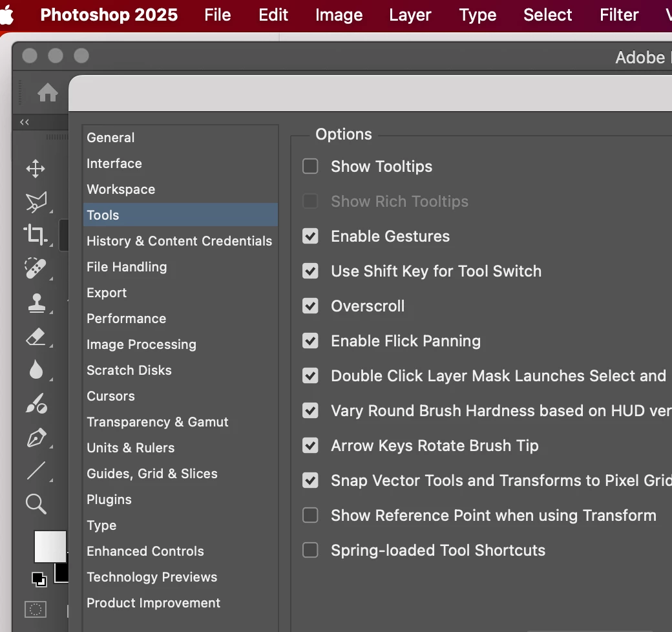The image size is (672, 632).
Task: Open Scratch Disks preferences
Action: pos(180,370)
